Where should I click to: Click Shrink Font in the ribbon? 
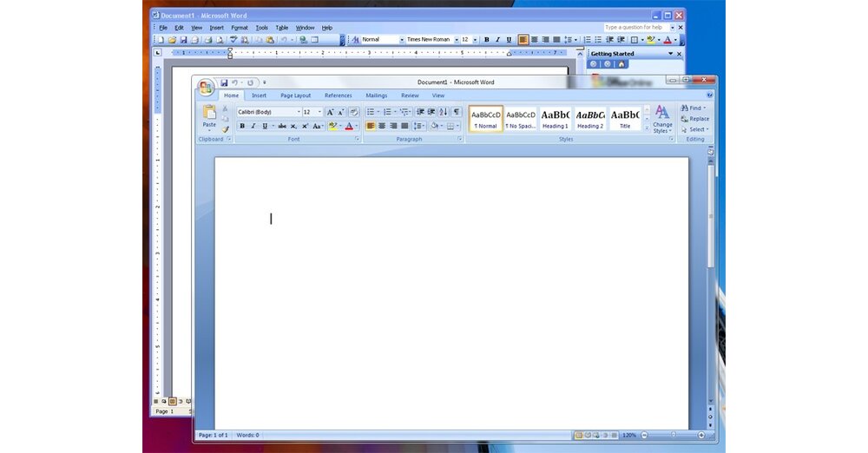(341, 112)
